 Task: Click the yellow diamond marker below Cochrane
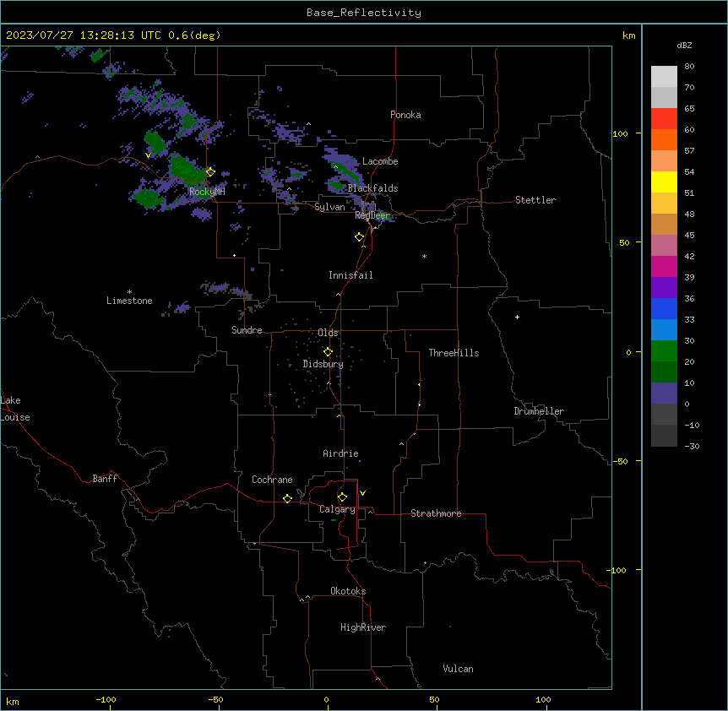coord(287,498)
